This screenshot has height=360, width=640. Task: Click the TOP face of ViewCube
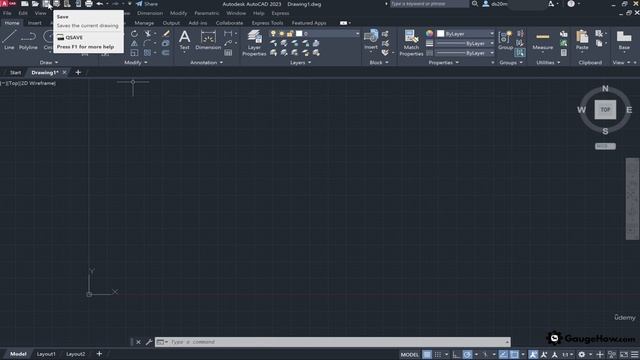click(605, 109)
